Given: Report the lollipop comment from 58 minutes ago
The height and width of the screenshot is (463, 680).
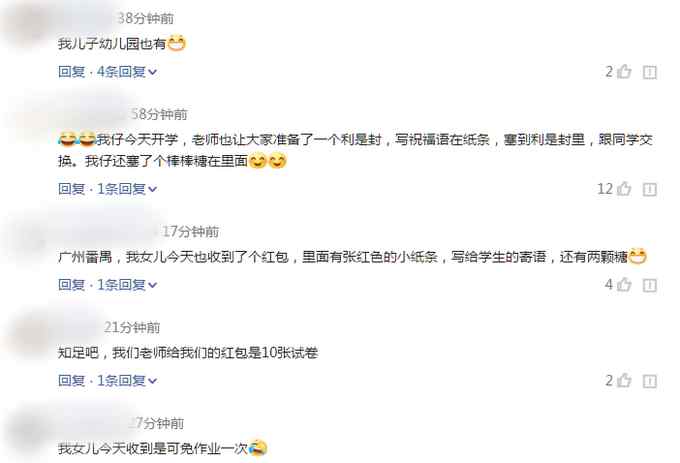Looking at the screenshot, I should pyautogui.click(x=649, y=189).
